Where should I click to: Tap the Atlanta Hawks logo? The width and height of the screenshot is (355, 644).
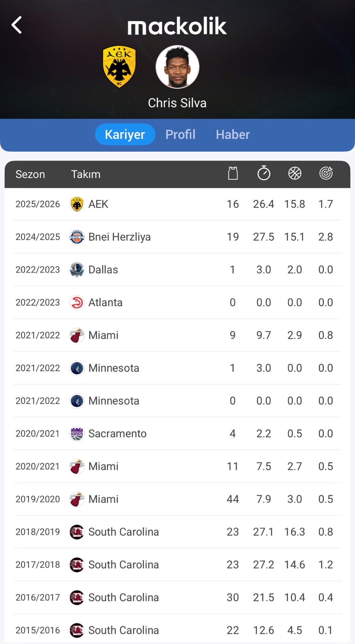point(77,303)
